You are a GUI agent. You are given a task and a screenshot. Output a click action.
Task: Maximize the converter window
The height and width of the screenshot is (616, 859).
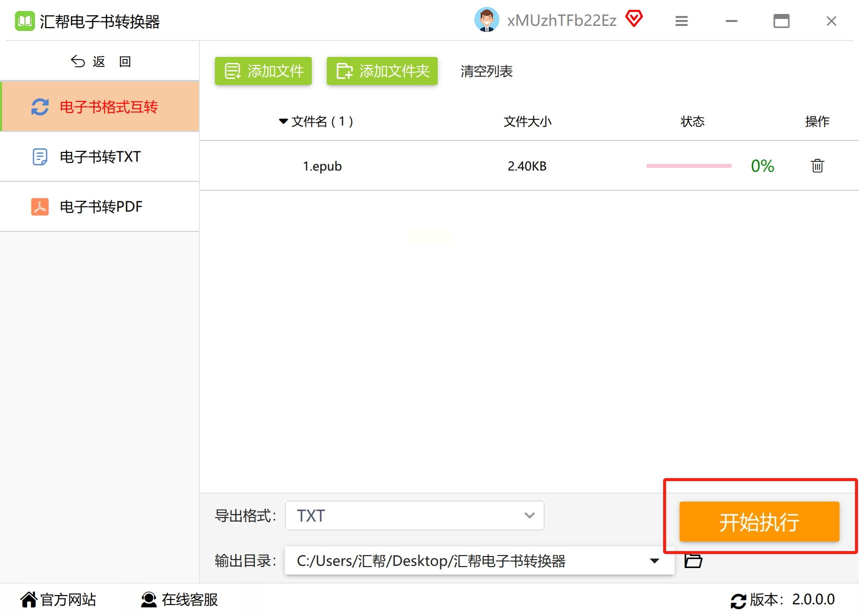(782, 21)
